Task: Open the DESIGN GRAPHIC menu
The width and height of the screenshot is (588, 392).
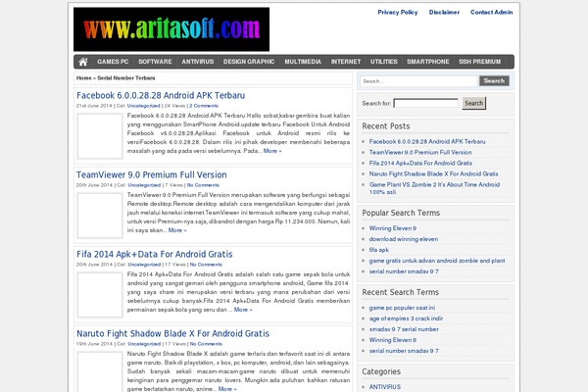Action: click(x=249, y=62)
